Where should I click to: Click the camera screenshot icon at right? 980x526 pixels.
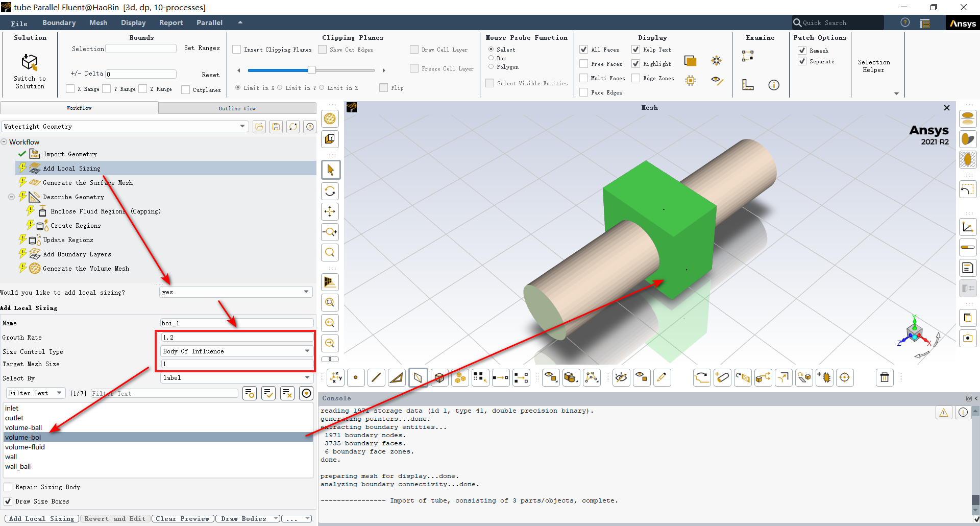point(968,338)
